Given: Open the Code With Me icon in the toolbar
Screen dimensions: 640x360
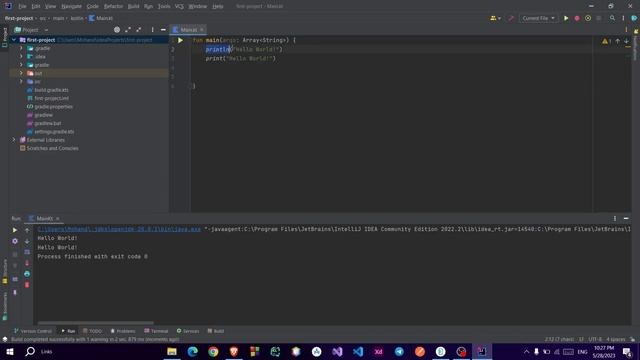Looking at the screenshot, I should pyautogui.click(x=495, y=18).
